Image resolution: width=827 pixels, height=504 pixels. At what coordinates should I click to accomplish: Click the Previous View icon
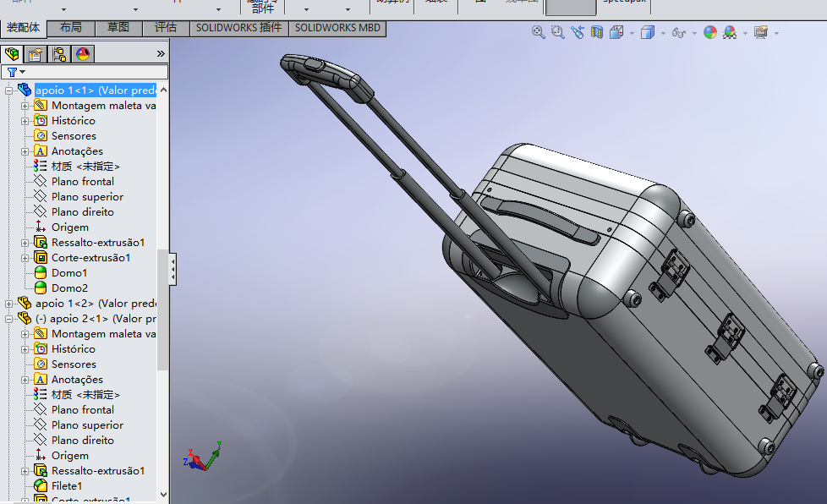point(578,33)
